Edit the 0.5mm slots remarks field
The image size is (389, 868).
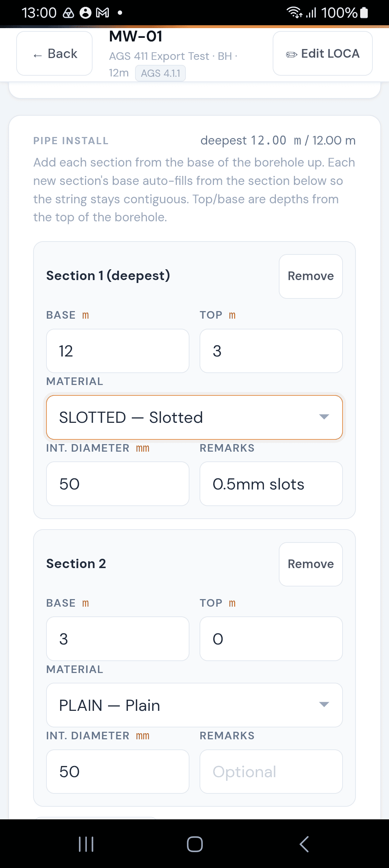271,484
